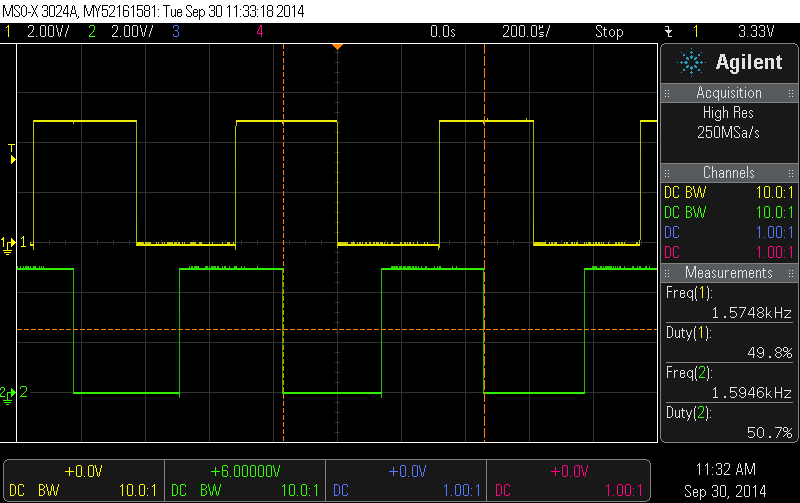This screenshot has width=800, height=503.
Task: Toggle channel 3 in the top bar
Action: 175,32
